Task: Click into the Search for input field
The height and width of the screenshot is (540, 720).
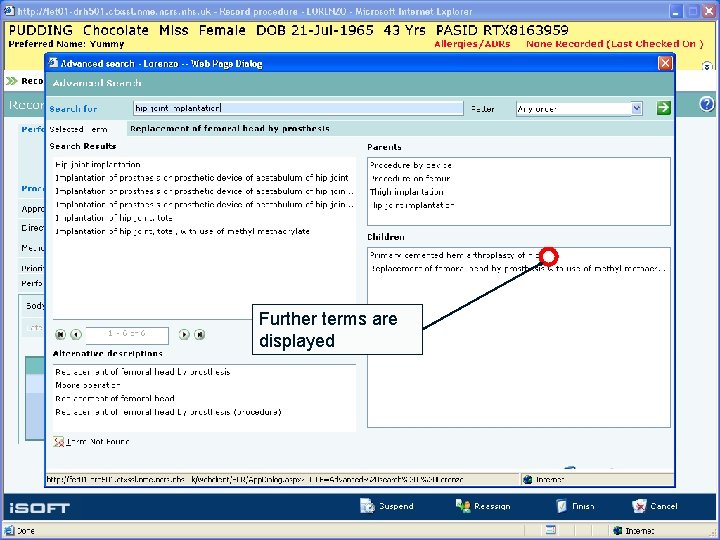Action: [x=298, y=108]
